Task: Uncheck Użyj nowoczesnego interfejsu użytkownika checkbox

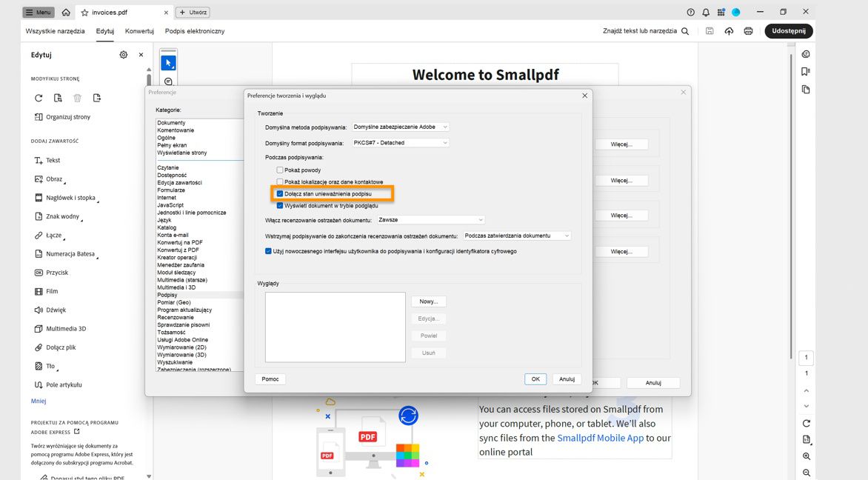Action: [x=269, y=251]
